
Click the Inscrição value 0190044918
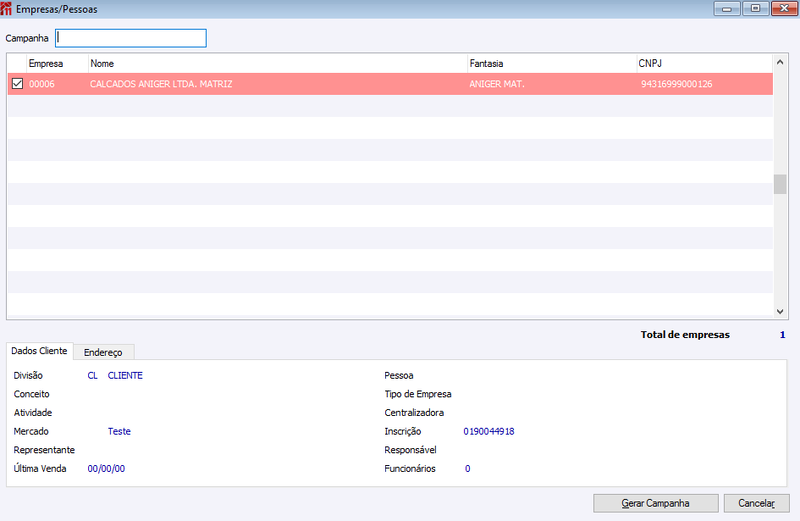(489, 431)
